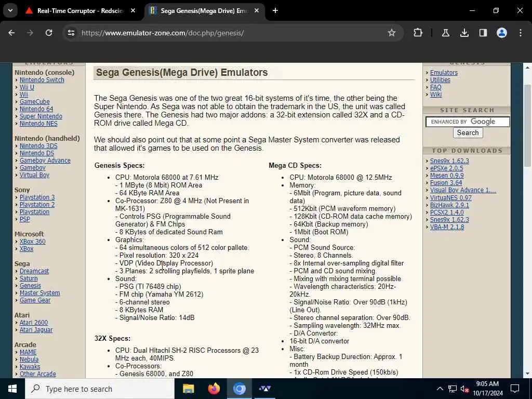Open the Atari 2600 link
The image size is (532, 399).
click(x=34, y=323)
